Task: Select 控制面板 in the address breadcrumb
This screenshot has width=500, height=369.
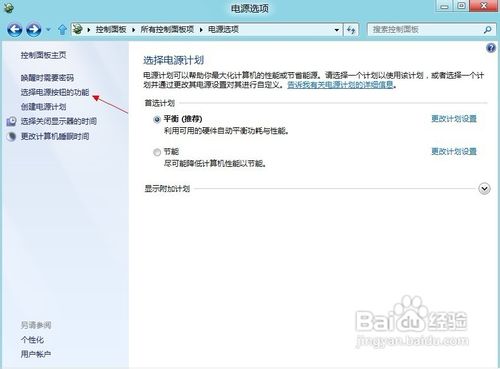Action: tap(111, 29)
